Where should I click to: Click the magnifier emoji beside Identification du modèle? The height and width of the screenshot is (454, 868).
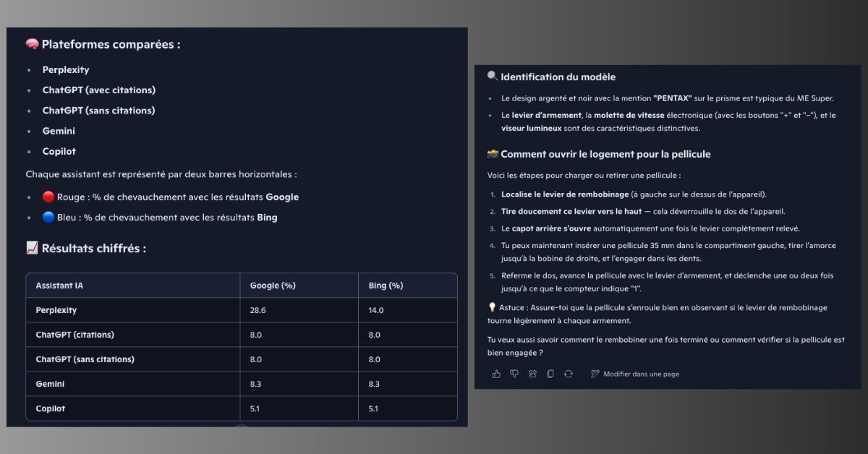493,77
